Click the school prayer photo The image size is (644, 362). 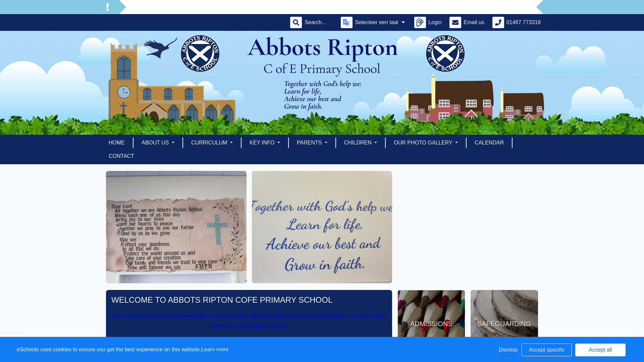click(176, 227)
